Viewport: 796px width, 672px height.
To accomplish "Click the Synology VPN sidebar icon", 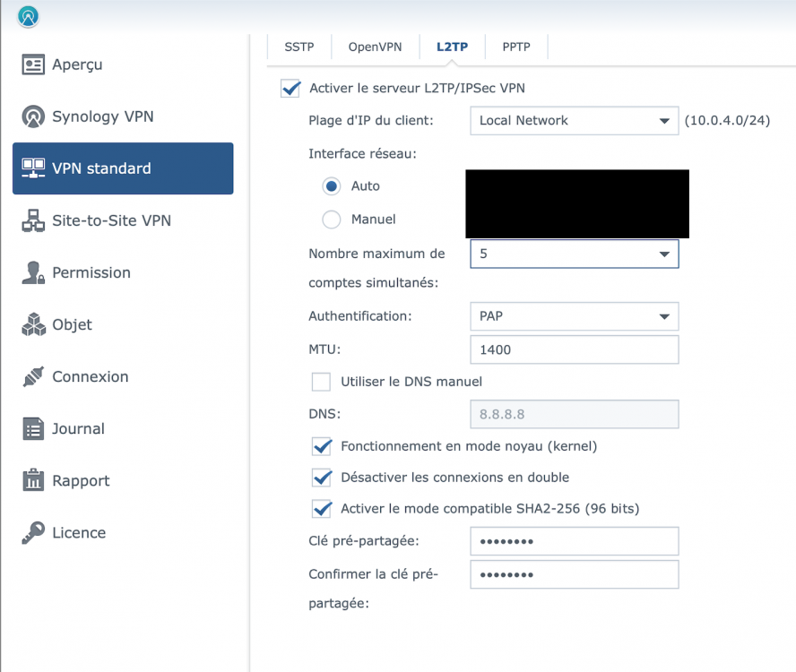I will (33, 116).
